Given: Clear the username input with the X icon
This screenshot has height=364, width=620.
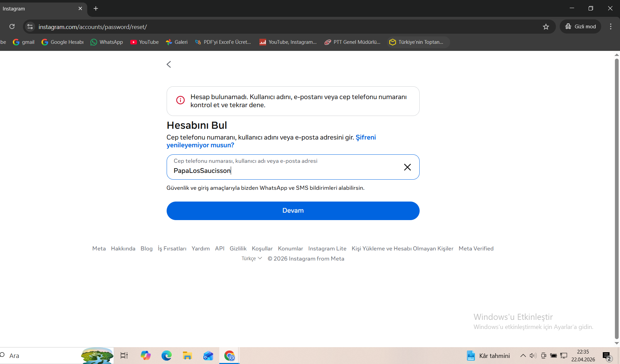Looking at the screenshot, I should (x=407, y=167).
